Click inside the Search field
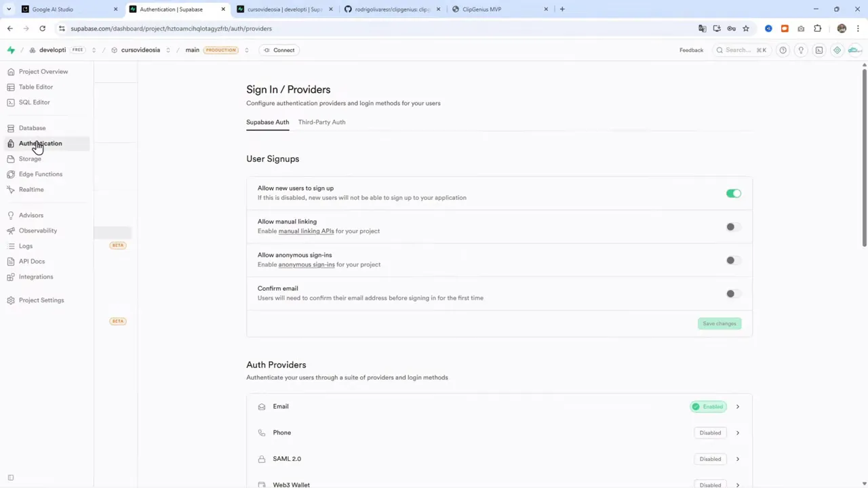This screenshot has width=868, height=488. 739,49
